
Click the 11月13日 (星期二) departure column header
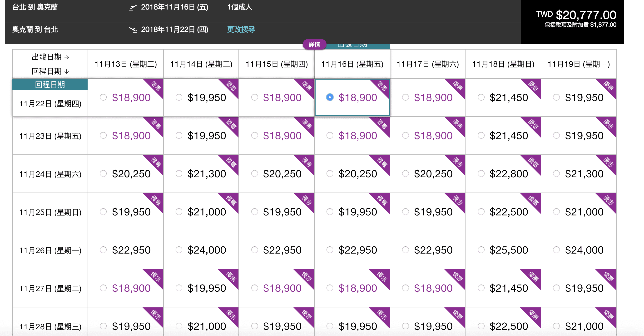tap(125, 64)
